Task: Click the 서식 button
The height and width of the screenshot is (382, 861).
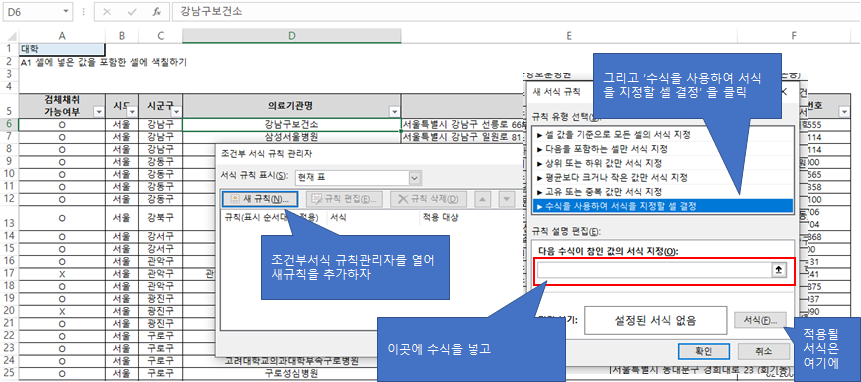Action: [760, 319]
